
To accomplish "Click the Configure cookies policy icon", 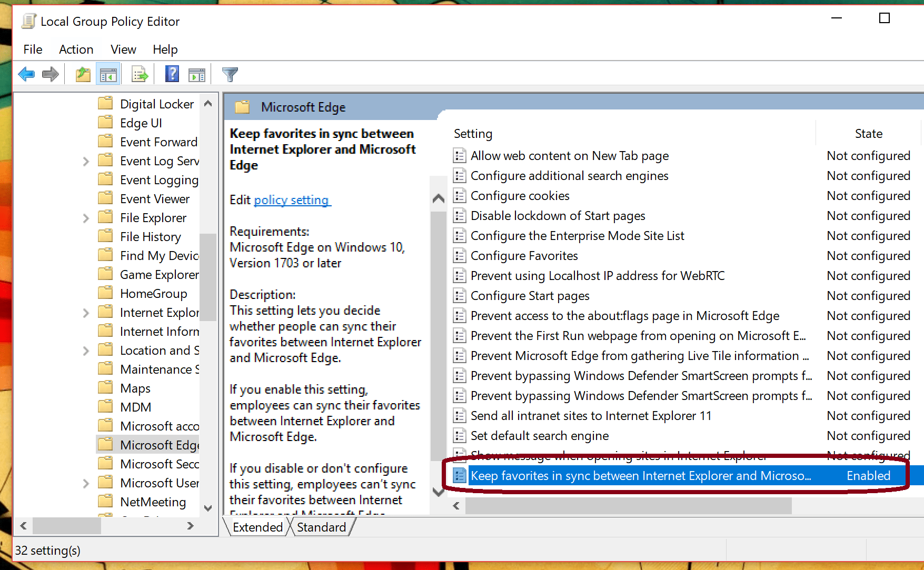I will 460,196.
